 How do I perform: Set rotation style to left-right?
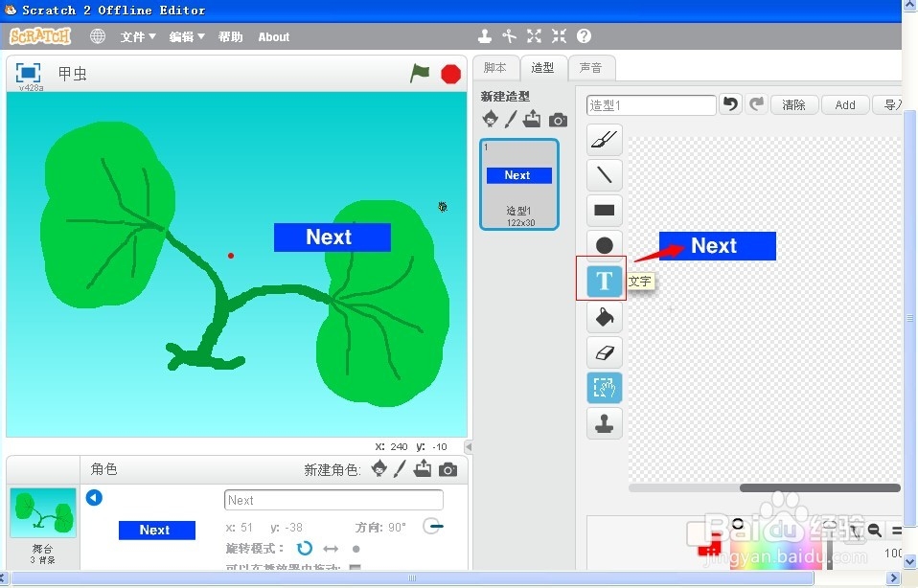pyautogui.click(x=331, y=549)
